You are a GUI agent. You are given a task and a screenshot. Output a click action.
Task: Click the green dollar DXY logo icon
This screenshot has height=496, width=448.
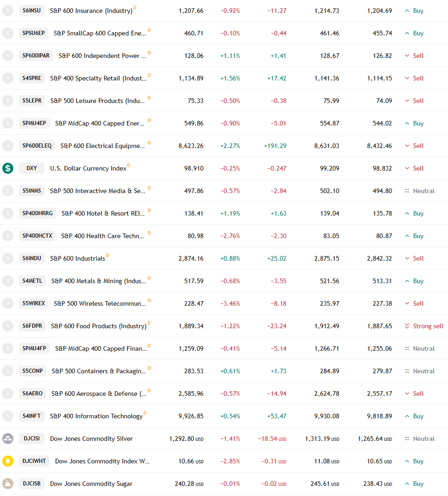tap(8, 168)
